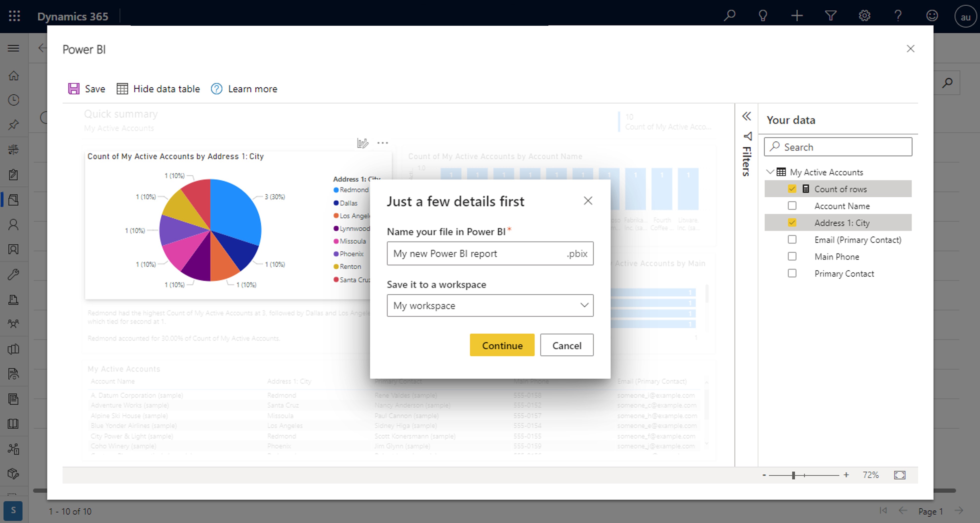Open the My workspace dropdown
The image size is (980, 523).
490,305
